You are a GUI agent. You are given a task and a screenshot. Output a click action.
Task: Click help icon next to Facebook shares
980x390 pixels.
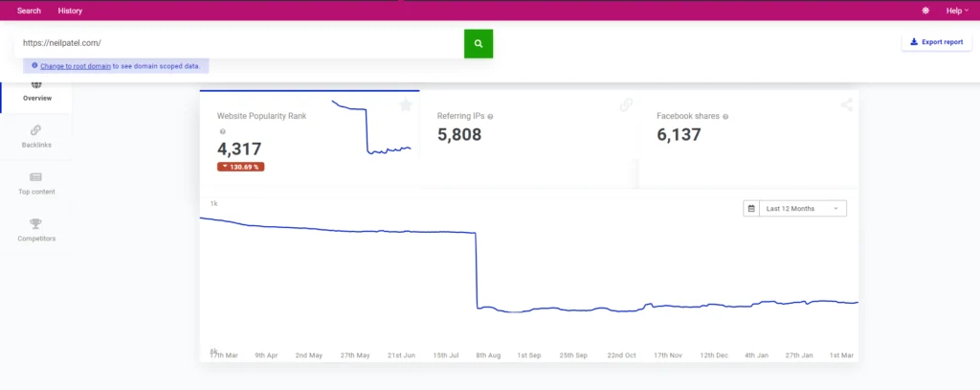(x=725, y=116)
